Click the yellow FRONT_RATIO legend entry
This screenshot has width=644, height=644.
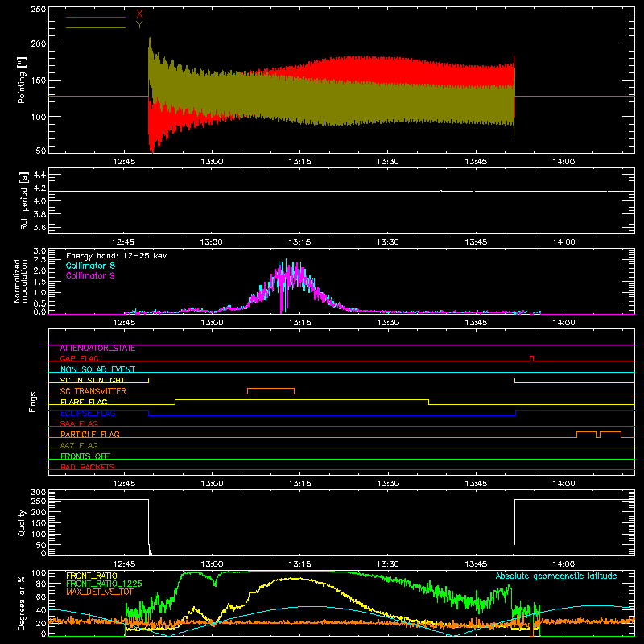click(x=92, y=576)
